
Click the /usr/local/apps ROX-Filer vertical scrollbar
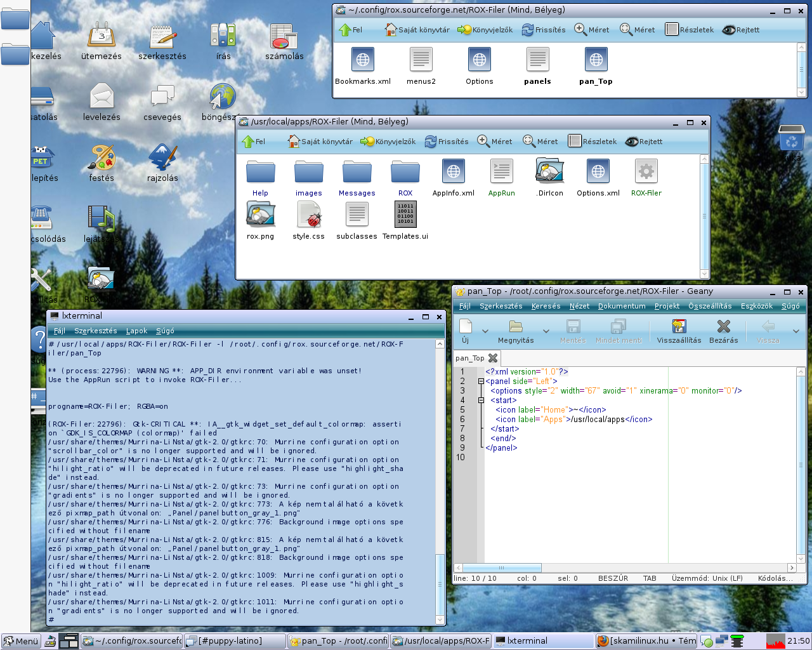704,216
